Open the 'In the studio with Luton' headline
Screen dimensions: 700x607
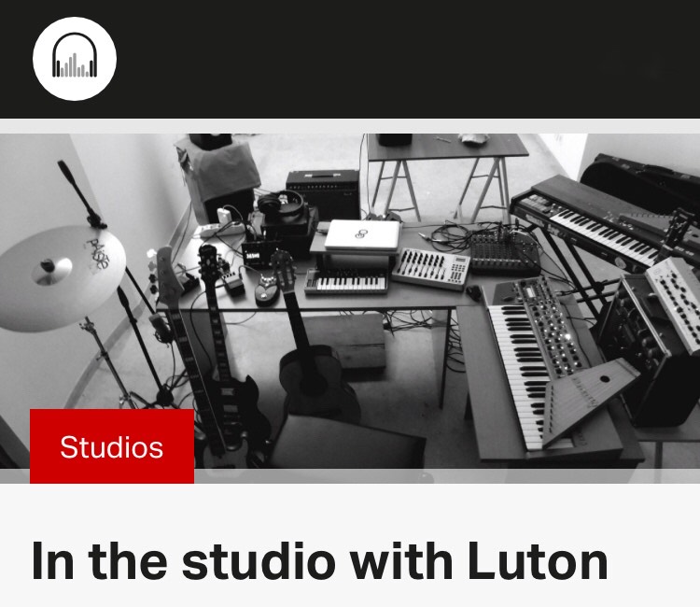coord(319,560)
